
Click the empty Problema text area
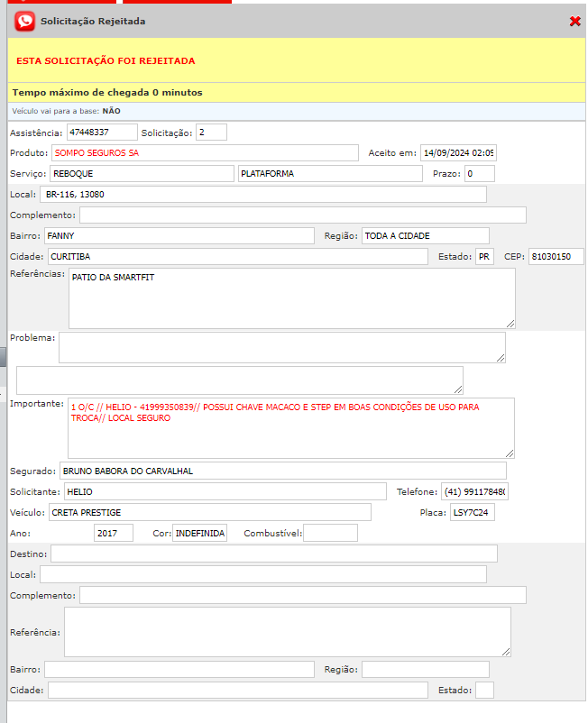point(281,347)
